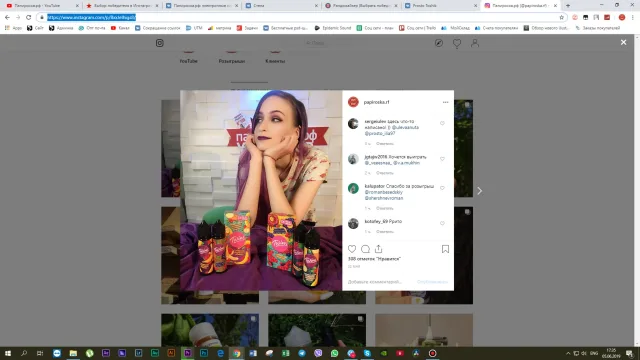640x360 pixels.
Task: Close the post overlay with the X
Action: [x=623, y=42]
